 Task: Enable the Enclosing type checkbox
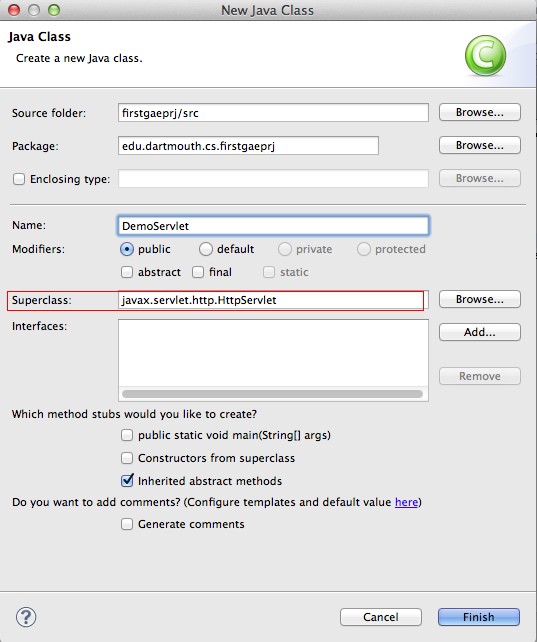(x=19, y=179)
